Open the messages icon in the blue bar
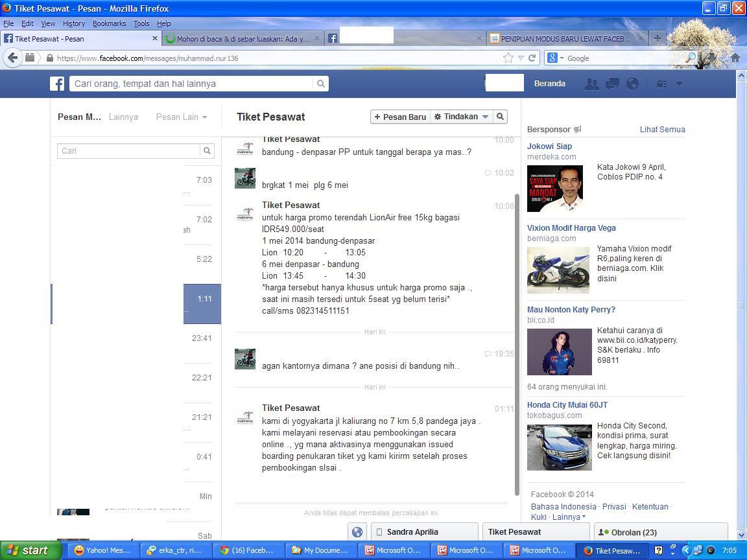This screenshot has height=560, width=747. pos(612,84)
